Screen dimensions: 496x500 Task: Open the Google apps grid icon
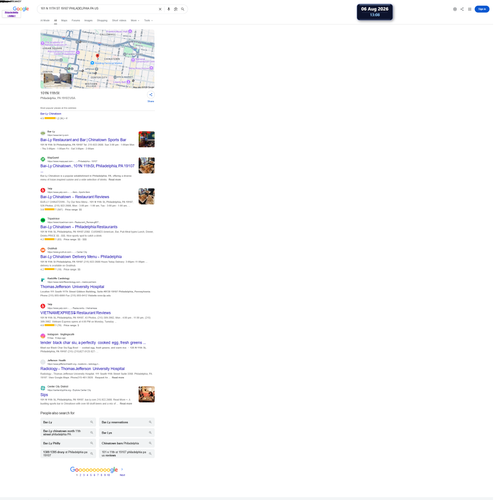pyautogui.click(x=469, y=9)
